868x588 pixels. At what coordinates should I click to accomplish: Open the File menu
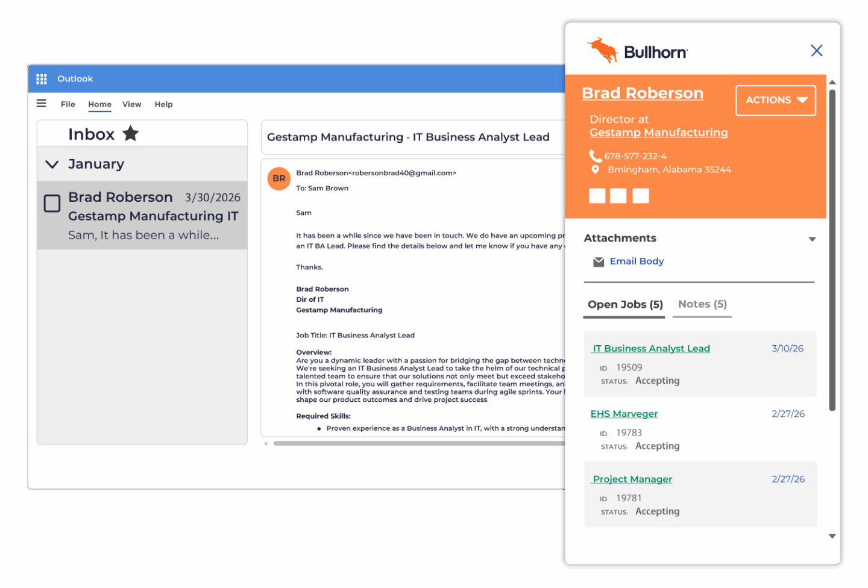pyautogui.click(x=68, y=104)
